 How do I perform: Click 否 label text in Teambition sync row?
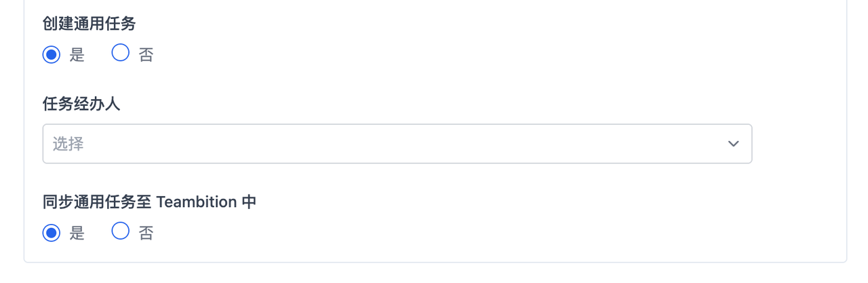[146, 233]
